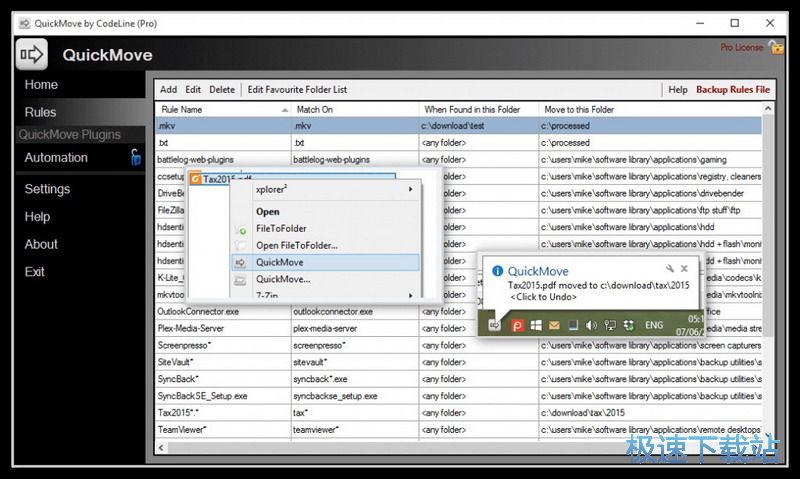Click Edit Favourite Folder List

tap(297, 89)
